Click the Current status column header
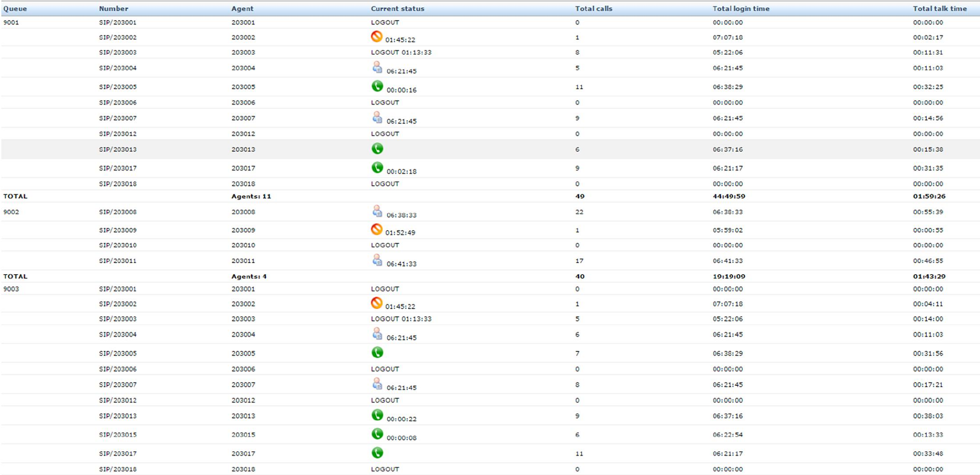Viewport: 980px width, 475px height. click(397, 8)
